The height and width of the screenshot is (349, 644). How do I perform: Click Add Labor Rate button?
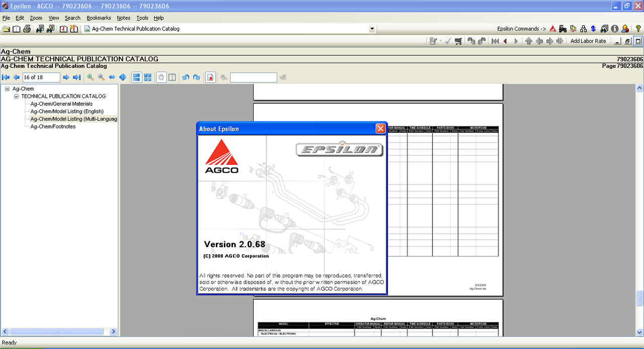coord(588,41)
